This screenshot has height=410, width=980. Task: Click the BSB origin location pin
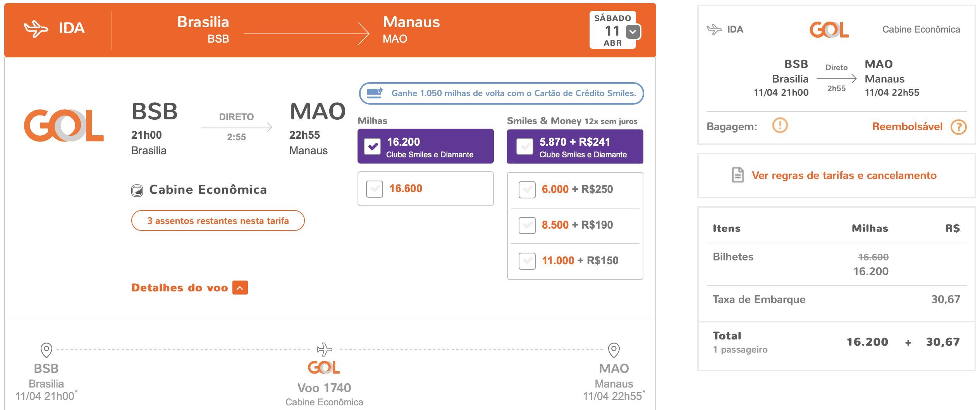pos(46,350)
